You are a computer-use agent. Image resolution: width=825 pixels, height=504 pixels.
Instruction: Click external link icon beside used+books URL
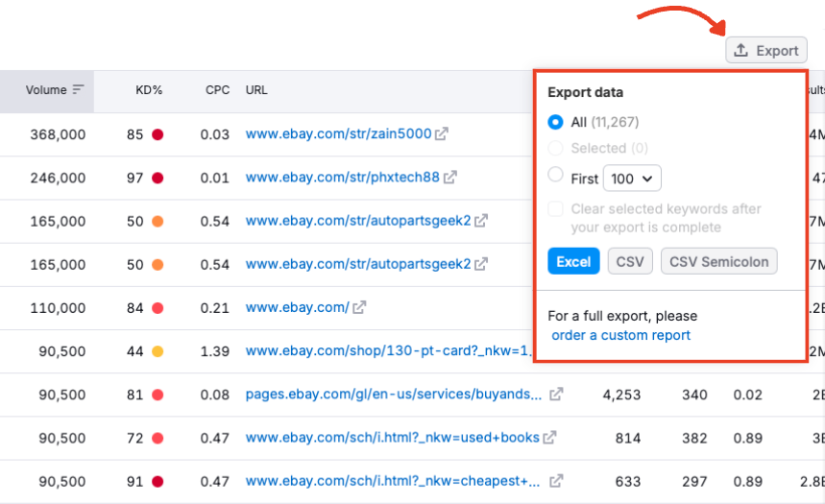tap(549, 438)
